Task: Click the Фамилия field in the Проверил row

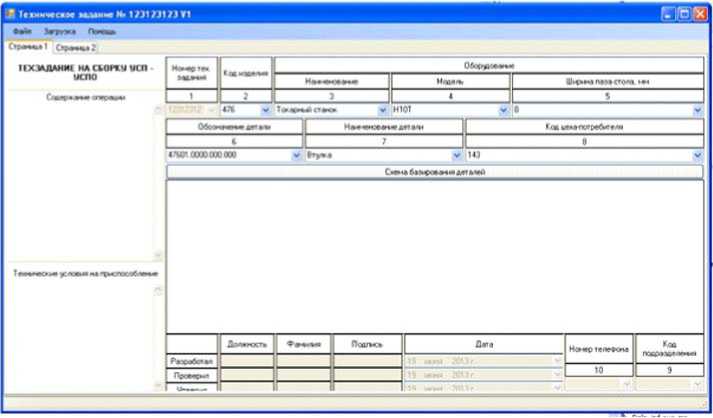Action: [x=304, y=375]
